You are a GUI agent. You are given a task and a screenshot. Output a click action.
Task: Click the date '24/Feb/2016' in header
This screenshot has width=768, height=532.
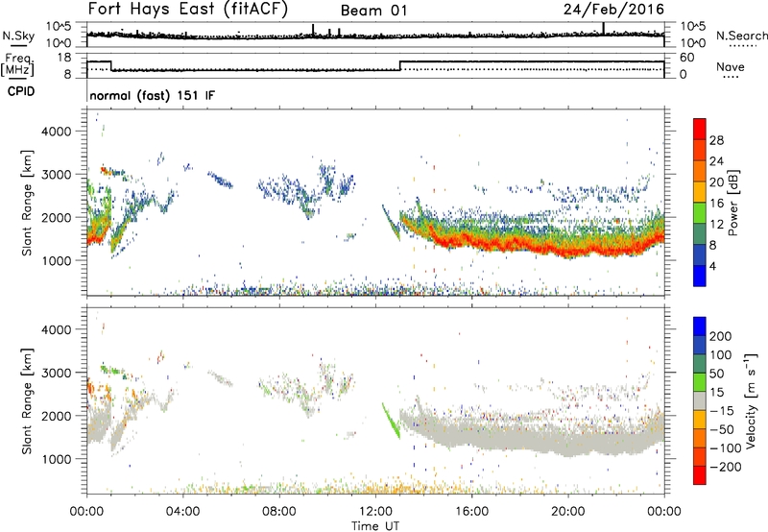tap(613, 9)
